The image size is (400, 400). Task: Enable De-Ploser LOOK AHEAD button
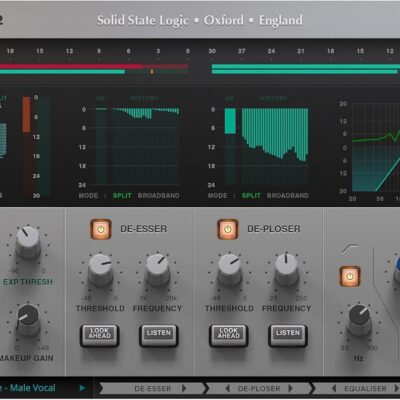[229, 336]
